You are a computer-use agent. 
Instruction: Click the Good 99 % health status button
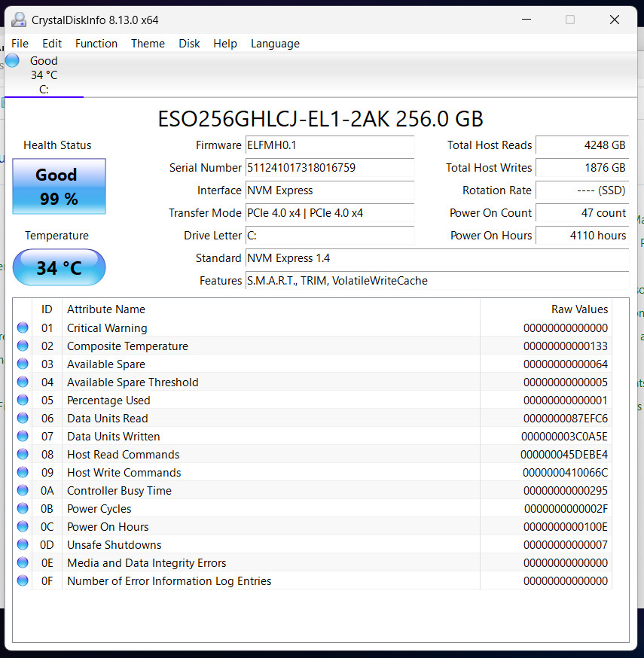point(59,186)
